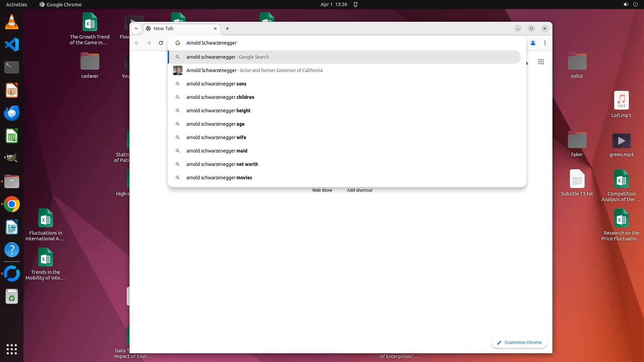Click the profile avatar icon
Screen dimensions: 644x362
click(533, 43)
